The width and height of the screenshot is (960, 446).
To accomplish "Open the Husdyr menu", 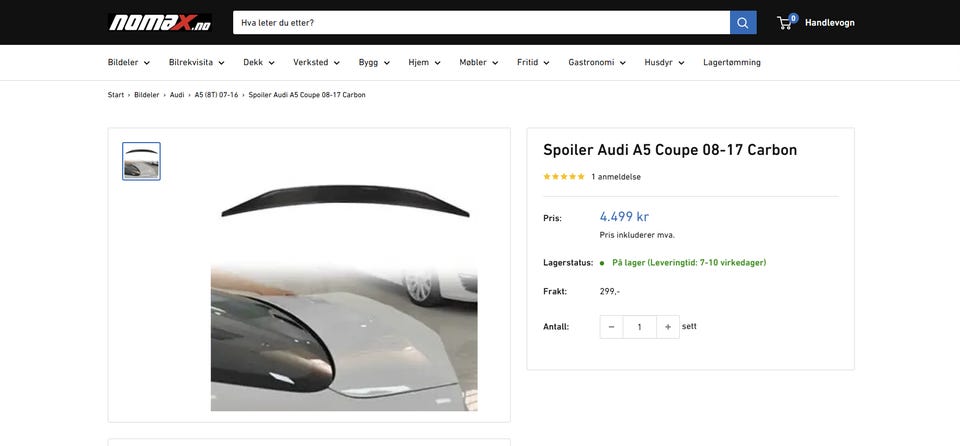I will tap(664, 62).
